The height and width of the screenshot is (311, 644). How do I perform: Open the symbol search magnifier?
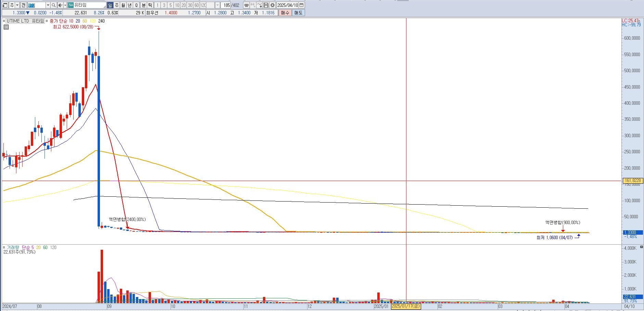(x=53, y=5)
